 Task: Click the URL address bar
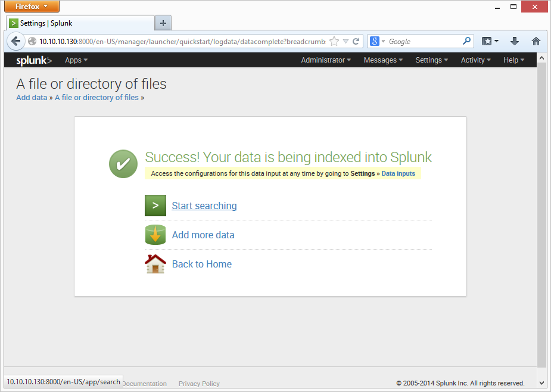[x=182, y=42]
